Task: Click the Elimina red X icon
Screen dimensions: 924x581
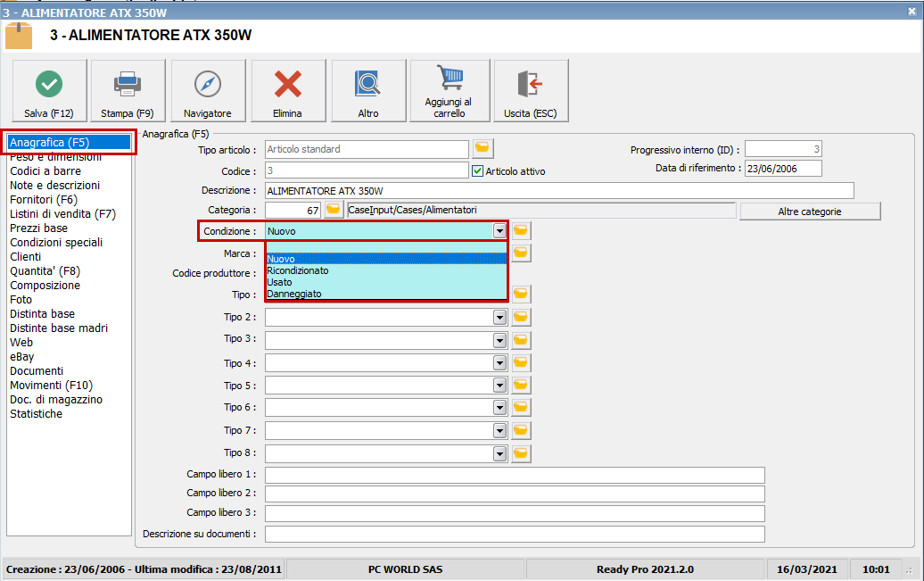Action: (x=287, y=84)
